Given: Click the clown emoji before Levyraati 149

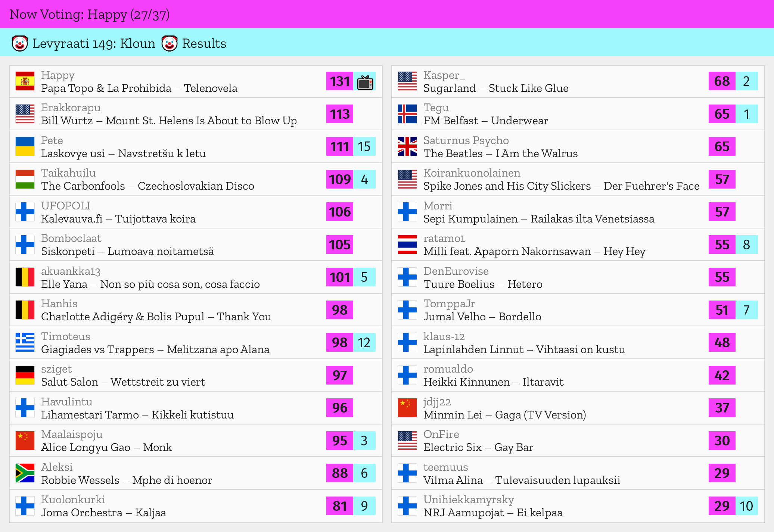Looking at the screenshot, I should coord(19,44).
